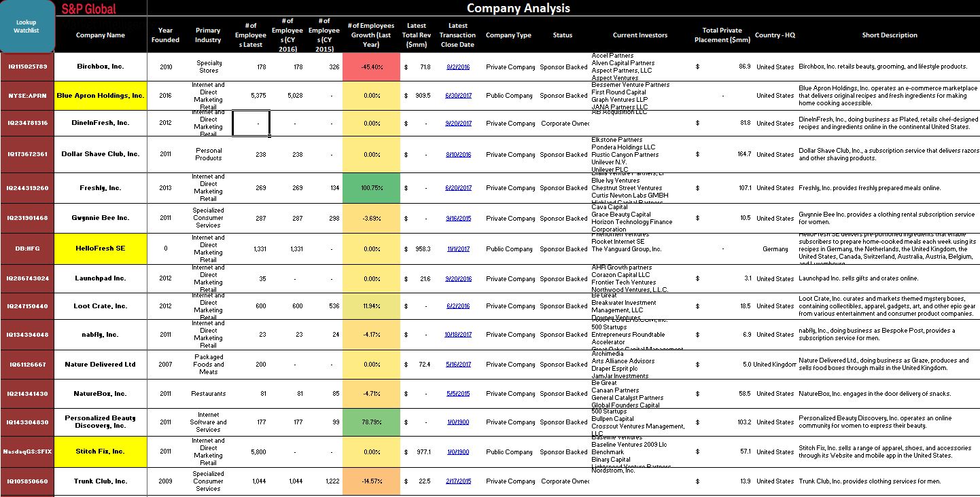Click Trunk Club's 2/17/2015 close date link
This screenshot has height=497, width=980.
(458, 481)
